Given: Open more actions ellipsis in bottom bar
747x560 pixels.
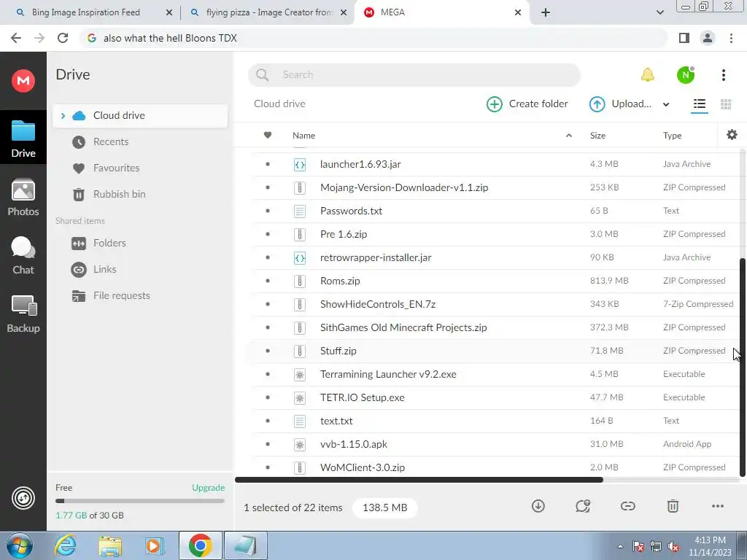Looking at the screenshot, I should tap(718, 506).
